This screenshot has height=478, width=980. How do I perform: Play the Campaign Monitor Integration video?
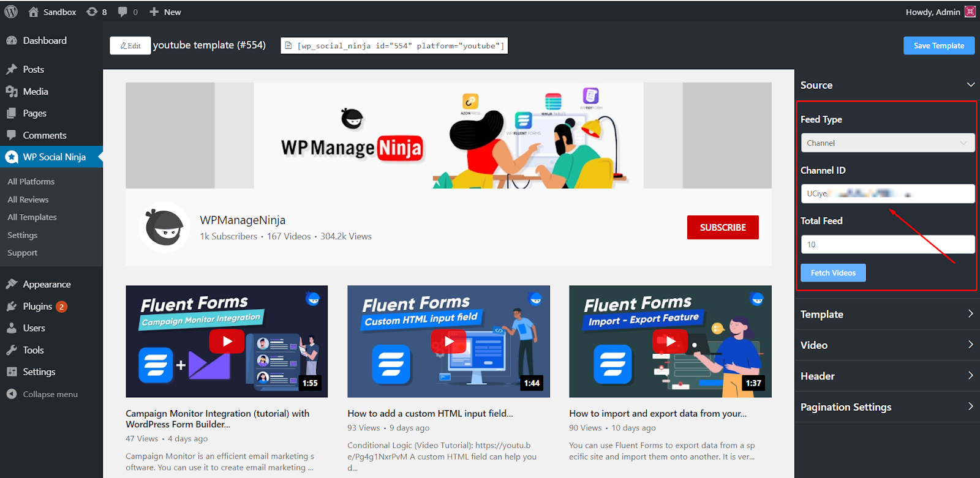click(x=227, y=342)
